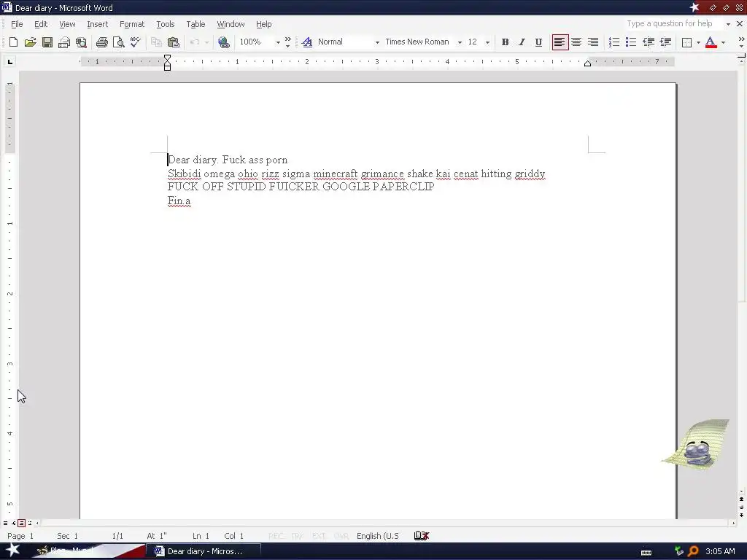Increase paragraph indent
Viewport: 747px width, 560px height.
pos(665,42)
